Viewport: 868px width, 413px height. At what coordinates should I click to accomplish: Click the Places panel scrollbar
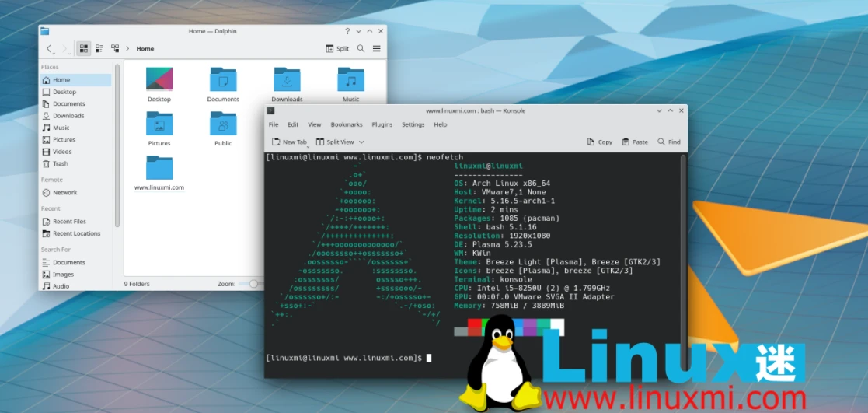tap(117, 145)
